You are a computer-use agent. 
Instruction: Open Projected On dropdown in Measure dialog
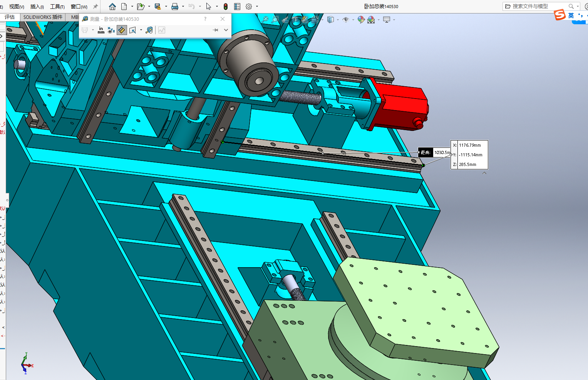(x=141, y=30)
